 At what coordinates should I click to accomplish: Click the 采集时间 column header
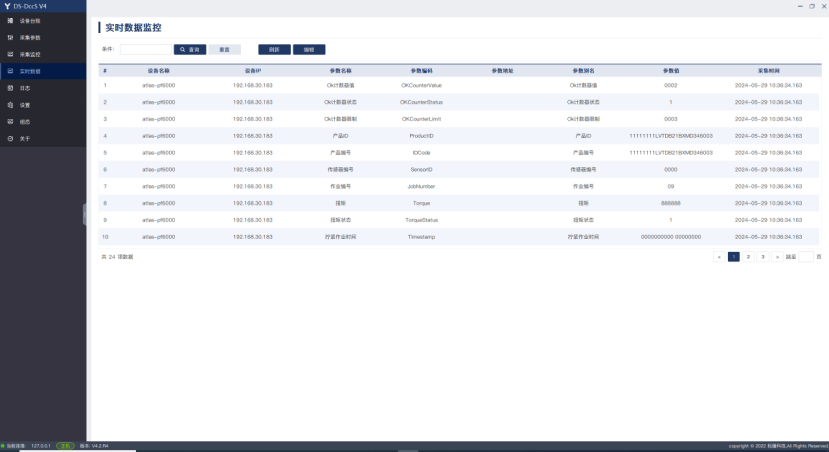tap(768, 71)
